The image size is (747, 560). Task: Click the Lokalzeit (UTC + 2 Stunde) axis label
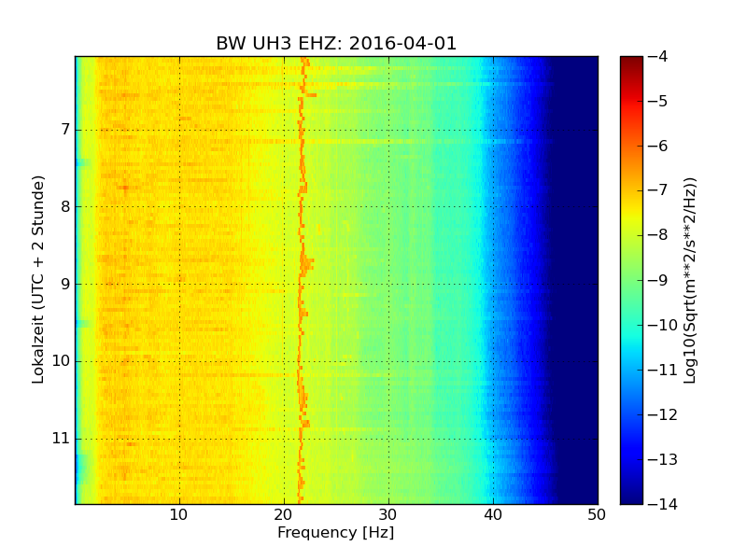[37, 280]
